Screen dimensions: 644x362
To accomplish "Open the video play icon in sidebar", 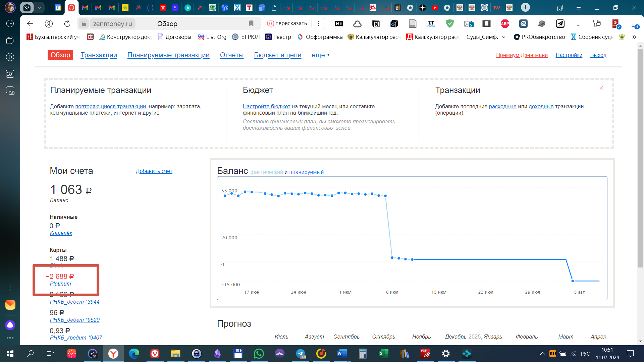I will tap(10, 57).
